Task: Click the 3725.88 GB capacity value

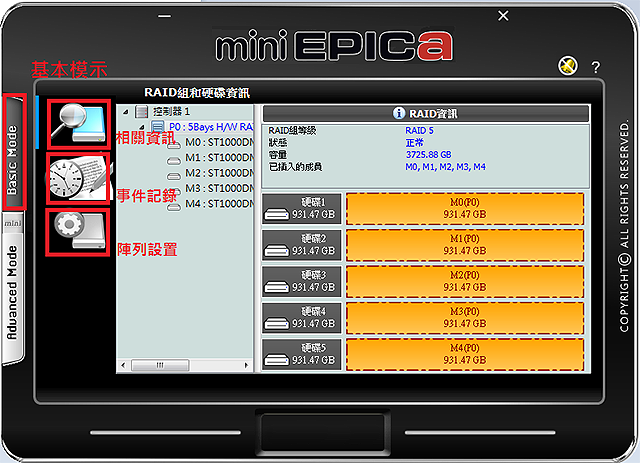Action: point(429,155)
